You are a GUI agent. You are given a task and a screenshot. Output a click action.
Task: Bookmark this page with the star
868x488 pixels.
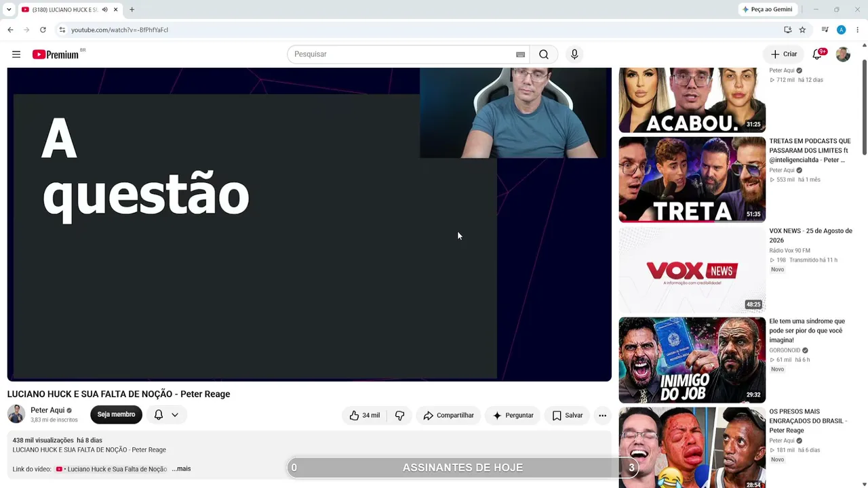[x=802, y=30]
